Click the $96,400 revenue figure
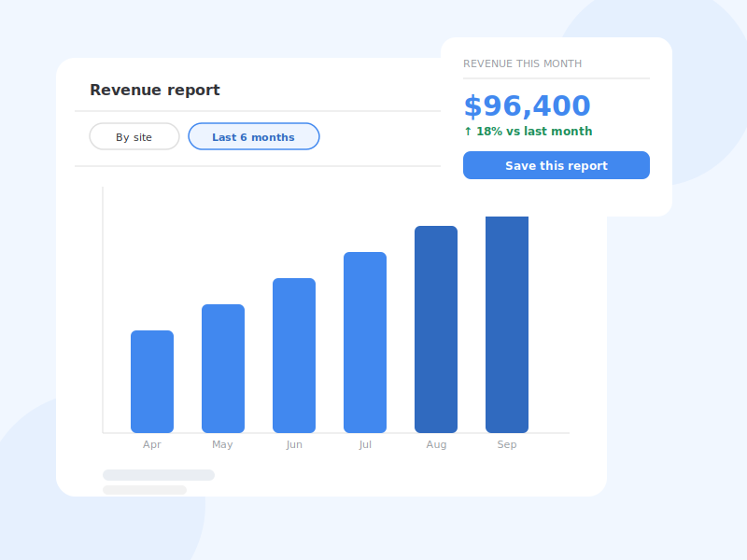747x560 pixels. point(527,105)
